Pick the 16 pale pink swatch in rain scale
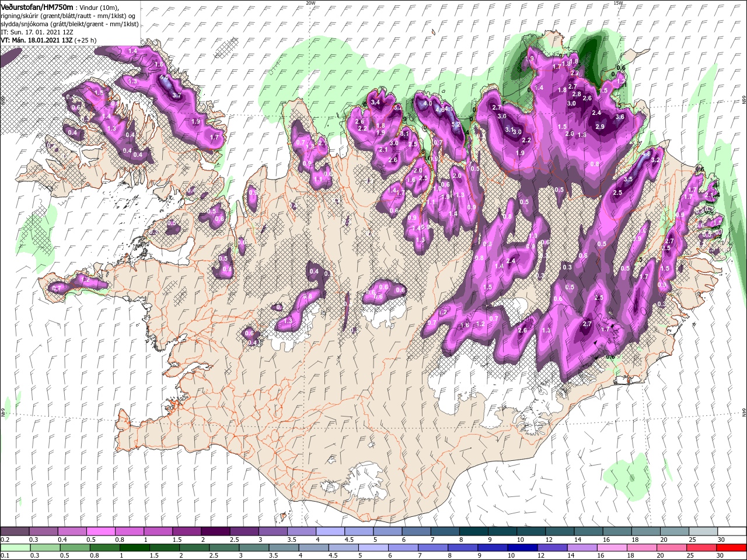 [x=612, y=547]
